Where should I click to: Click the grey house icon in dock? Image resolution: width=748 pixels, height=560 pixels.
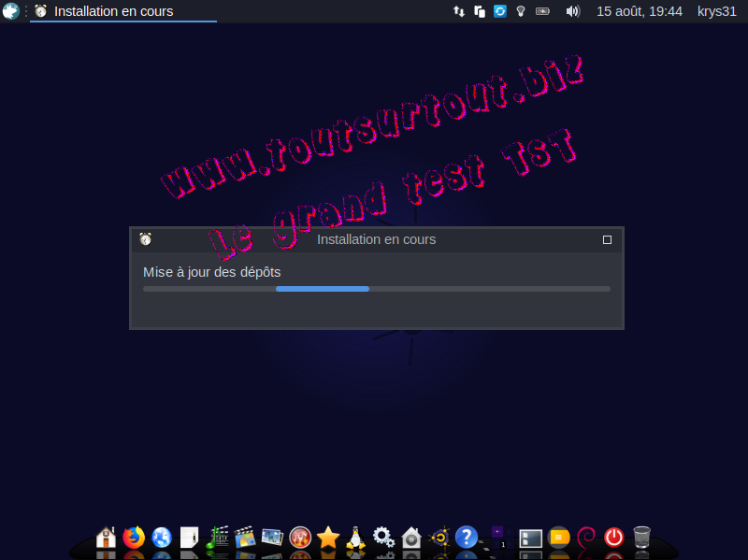[410, 538]
